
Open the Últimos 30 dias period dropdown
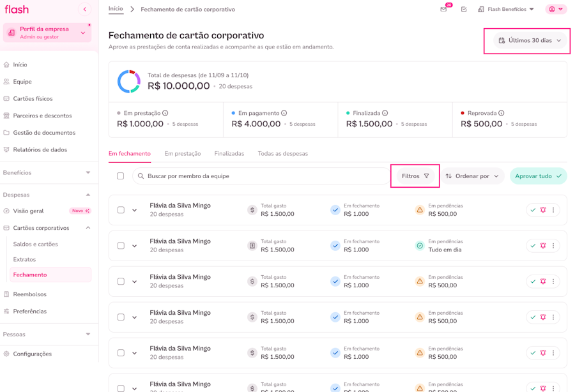point(530,41)
